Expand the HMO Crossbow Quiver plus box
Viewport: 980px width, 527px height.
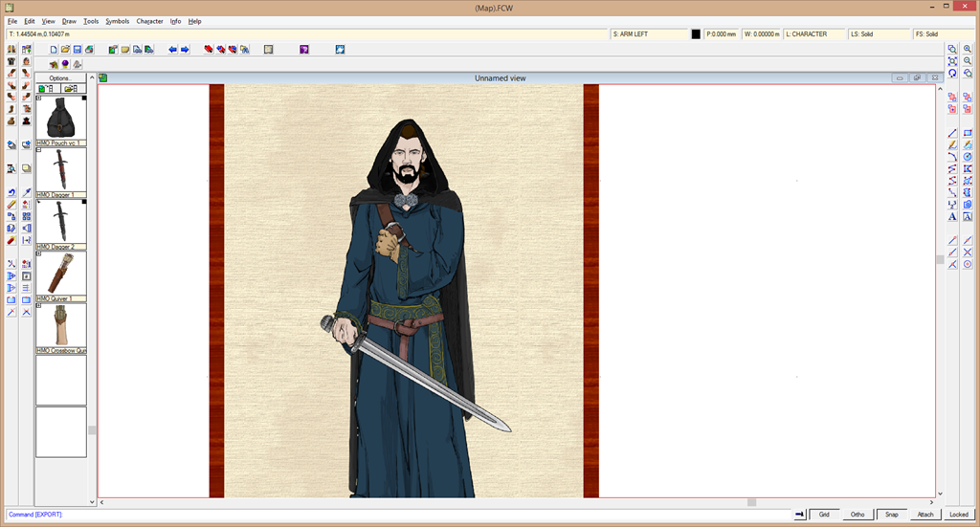[38, 305]
